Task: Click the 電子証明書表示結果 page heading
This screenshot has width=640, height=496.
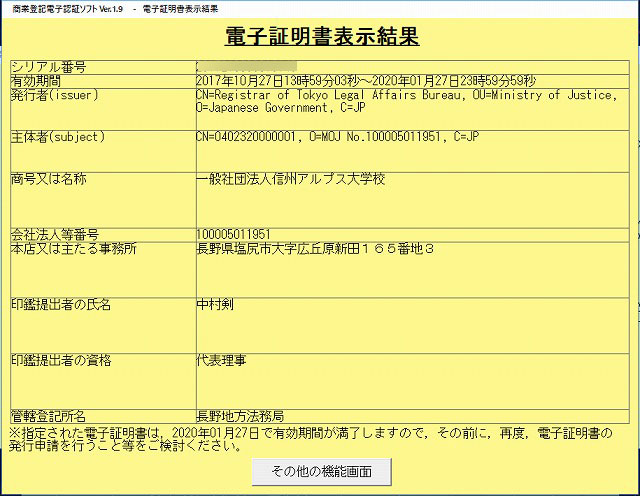Action: pyautogui.click(x=320, y=37)
